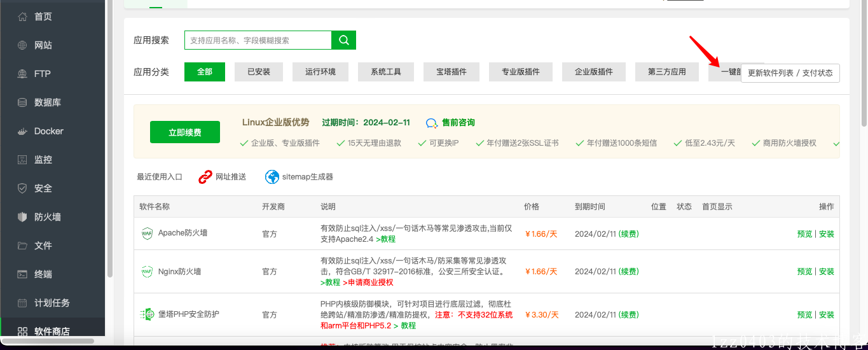This screenshot has height=350, width=868.
Task: Click the ¥1.66/天 price for Apache防火墙
Action: click(x=541, y=234)
